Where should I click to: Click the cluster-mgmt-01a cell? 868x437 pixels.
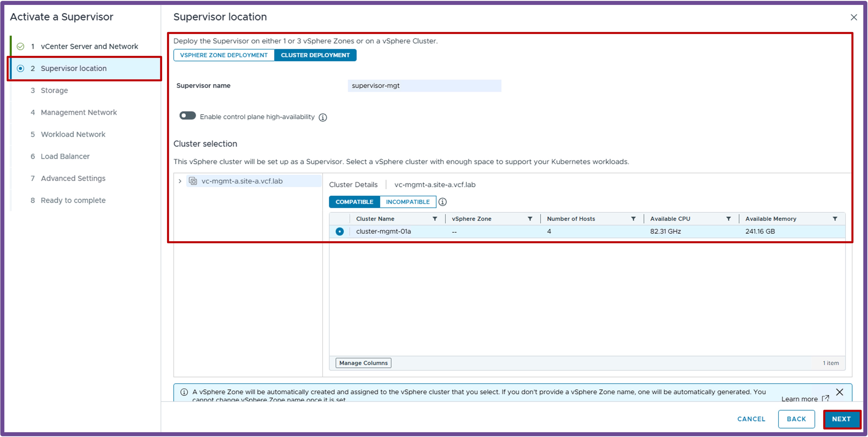[384, 232]
